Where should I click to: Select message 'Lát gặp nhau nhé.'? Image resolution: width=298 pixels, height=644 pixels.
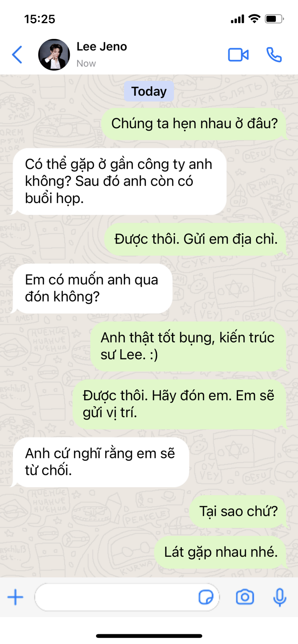(221, 552)
